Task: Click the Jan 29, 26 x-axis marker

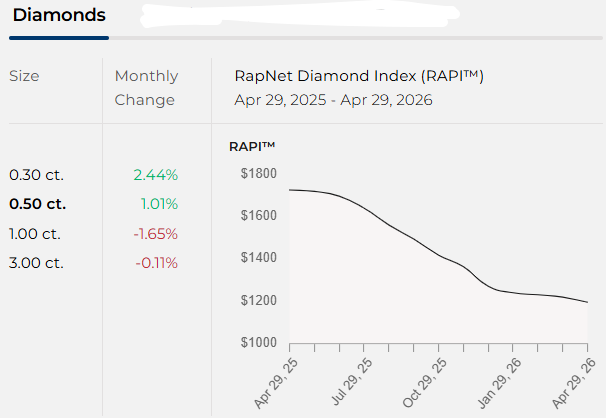Action: click(500, 380)
